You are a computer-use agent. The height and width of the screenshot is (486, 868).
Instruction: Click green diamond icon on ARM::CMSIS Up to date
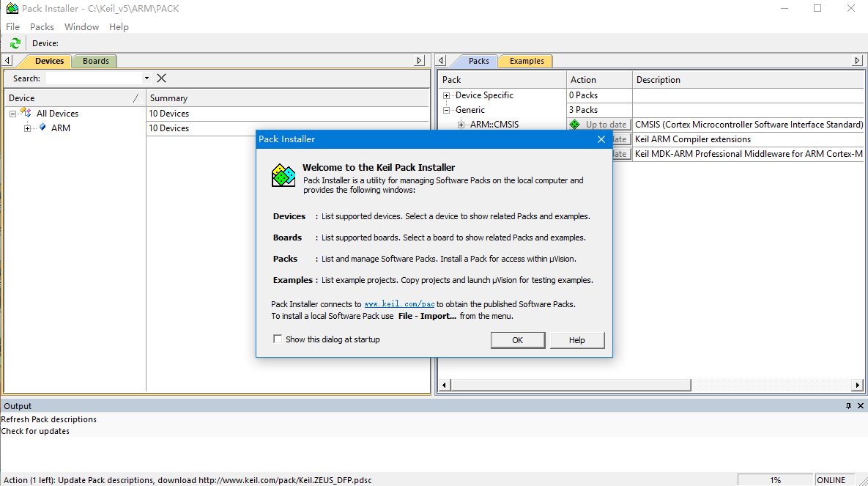(574, 125)
